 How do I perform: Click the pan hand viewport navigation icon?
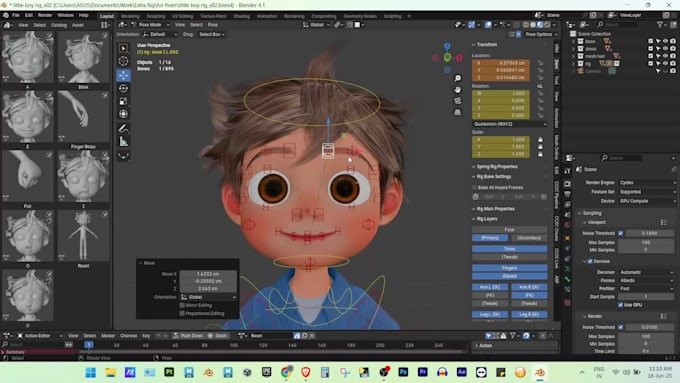(x=458, y=89)
